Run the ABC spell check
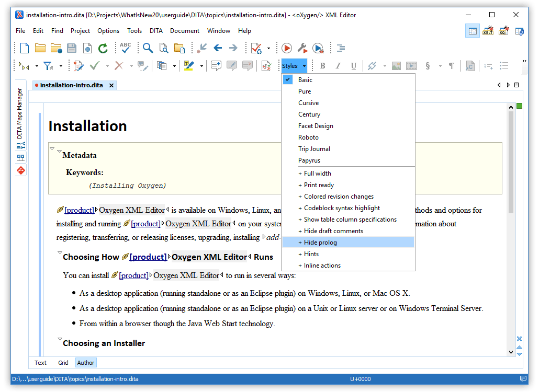 click(x=126, y=48)
